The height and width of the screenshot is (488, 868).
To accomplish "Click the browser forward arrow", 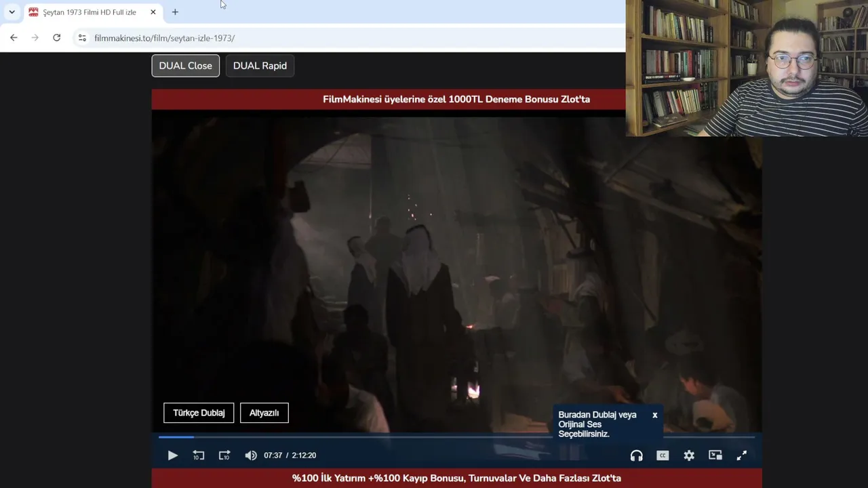I will pyautogui.click(x=35, y=38).
